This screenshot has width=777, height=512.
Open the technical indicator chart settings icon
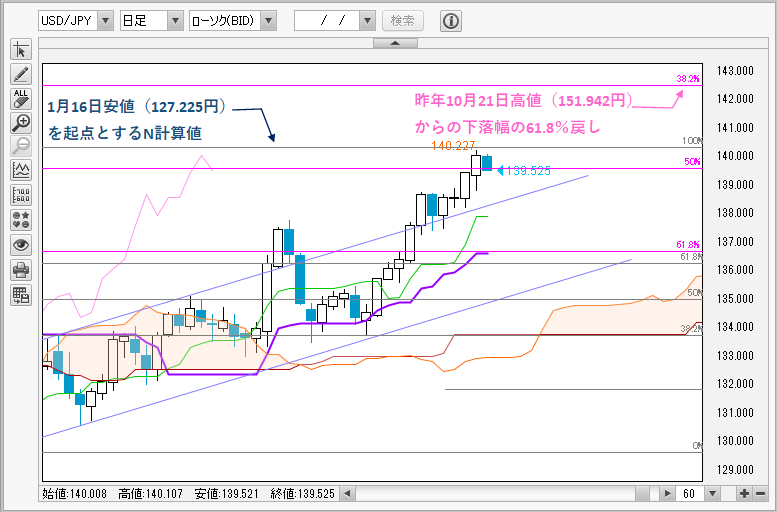pos(21,171)
